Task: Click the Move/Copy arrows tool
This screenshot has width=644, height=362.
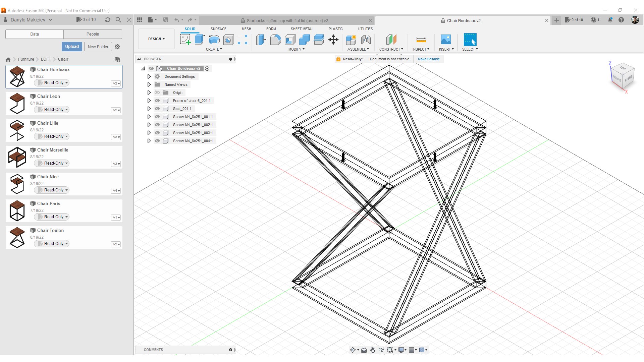Action: coord(333,40)
